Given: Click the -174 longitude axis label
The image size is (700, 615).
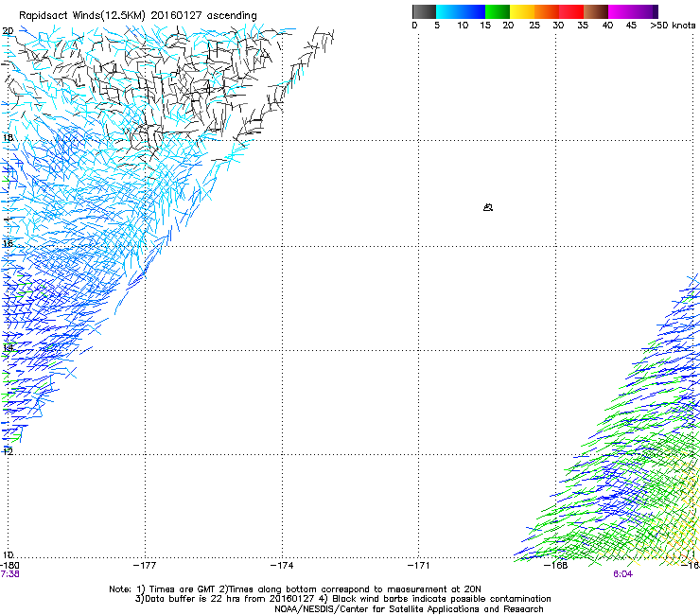Looking at the screenshot, I should click(282, 566).
